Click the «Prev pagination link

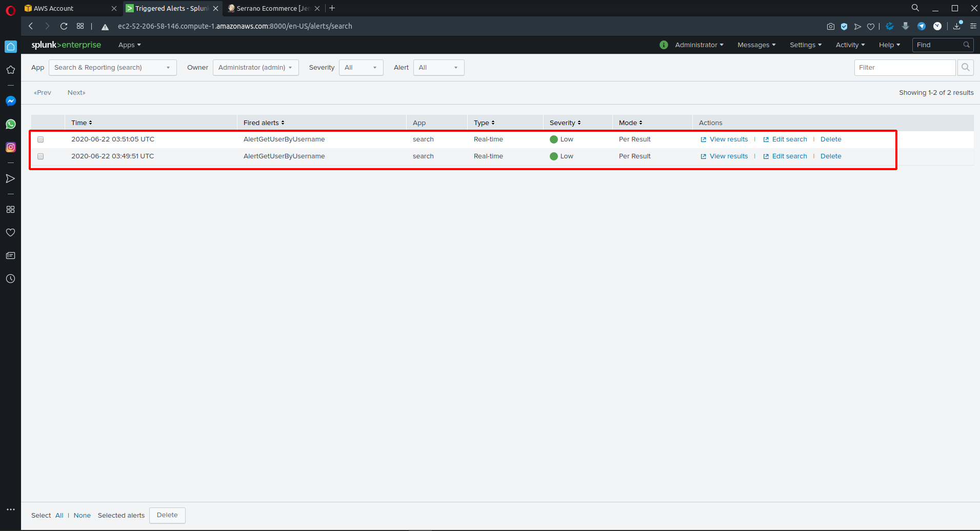(43, 93)
